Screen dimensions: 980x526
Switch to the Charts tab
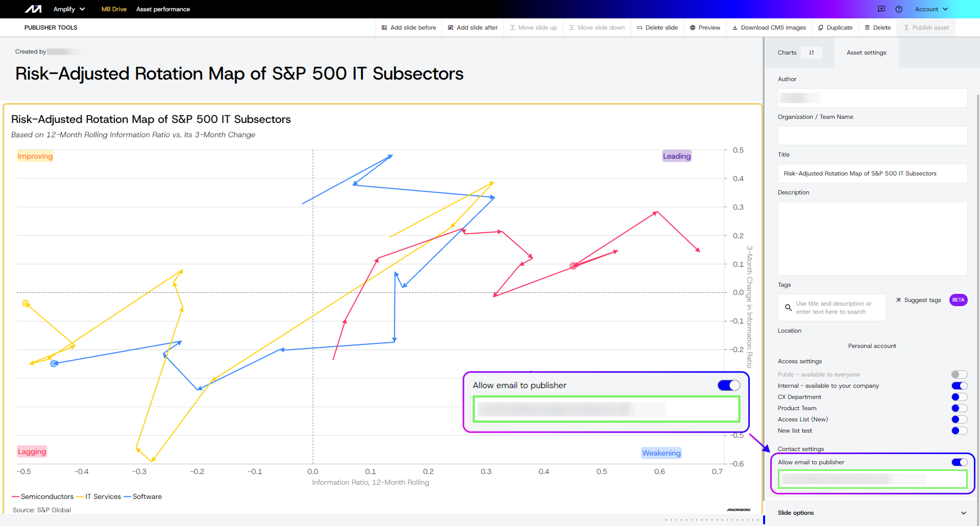787,53
